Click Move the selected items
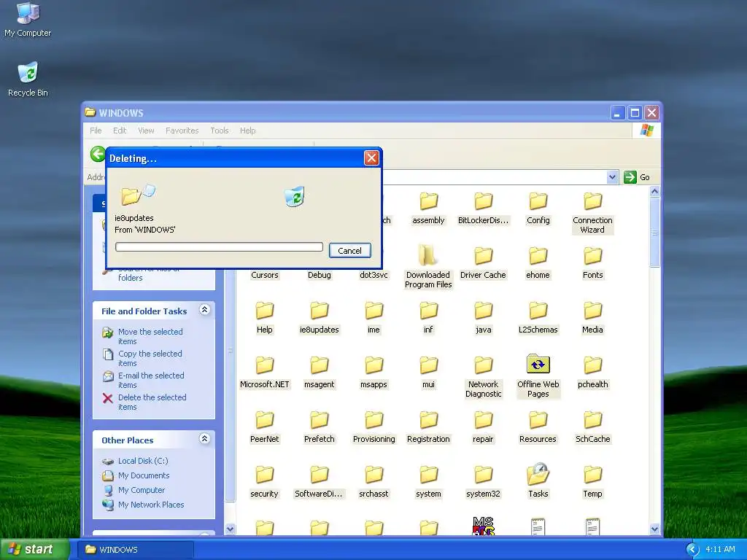747x560 pixels. coord(150,336)
